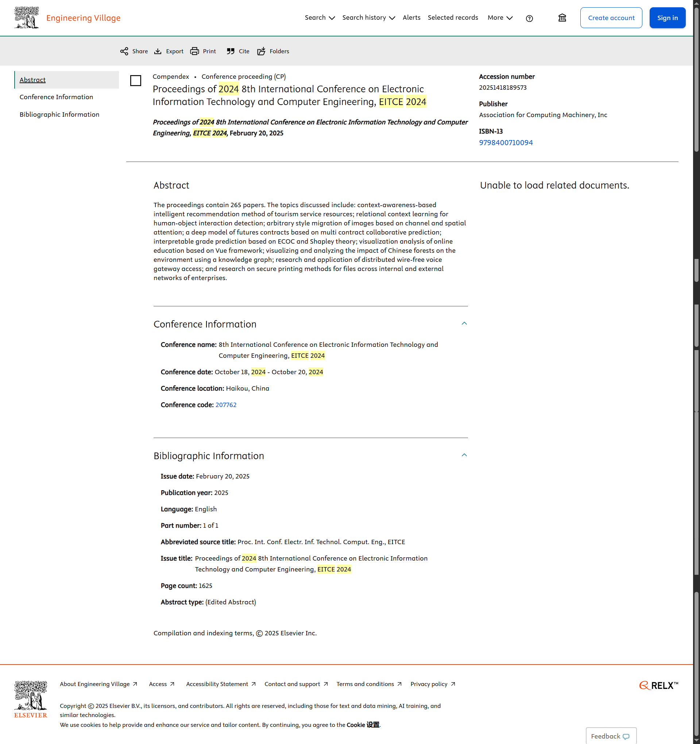Click the Sign in button
Screen dimensions: 700x744
pyautogui.click(x=667, y=18)
